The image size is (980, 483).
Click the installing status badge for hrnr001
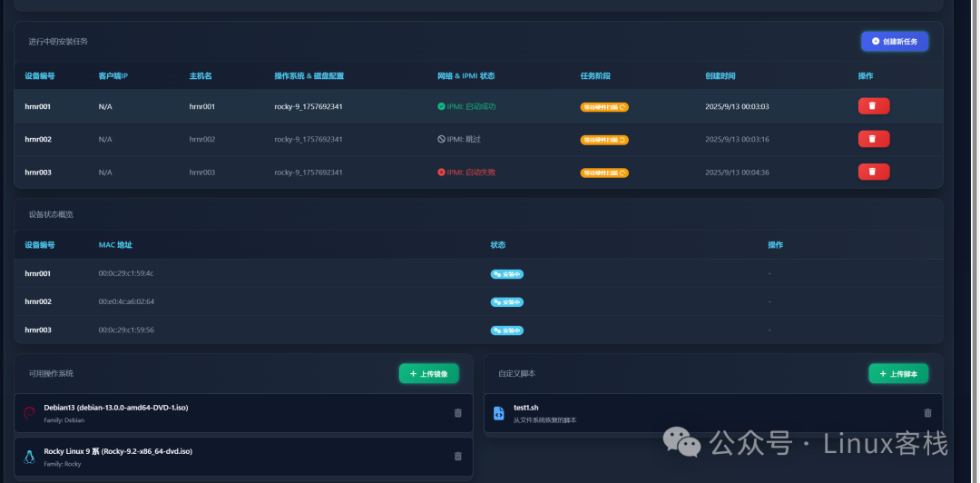pos(507,274)
